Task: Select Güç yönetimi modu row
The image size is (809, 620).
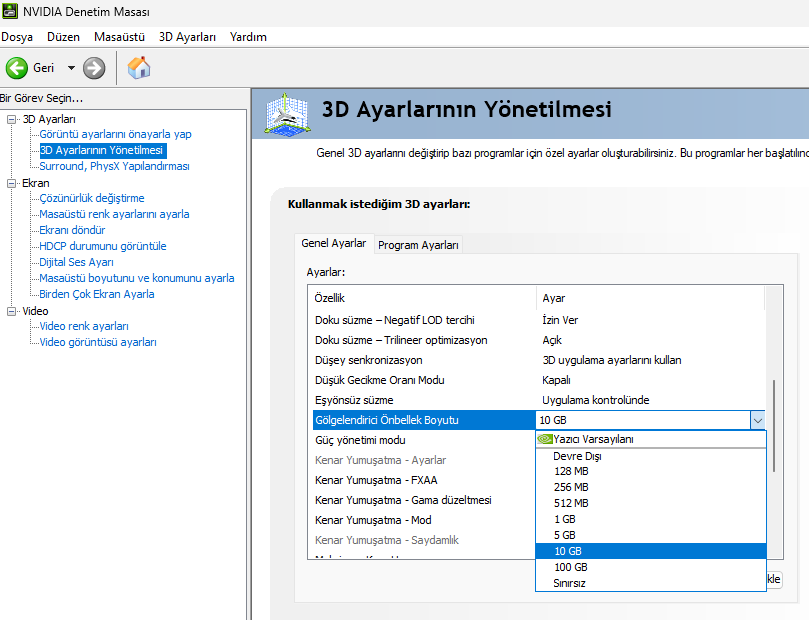Action: click(424, 440)
